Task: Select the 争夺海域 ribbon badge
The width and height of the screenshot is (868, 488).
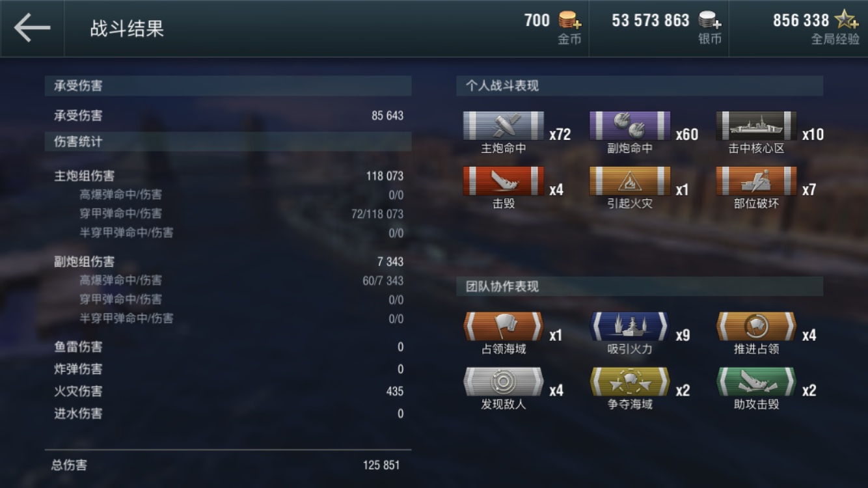Action: pos(629,382)
